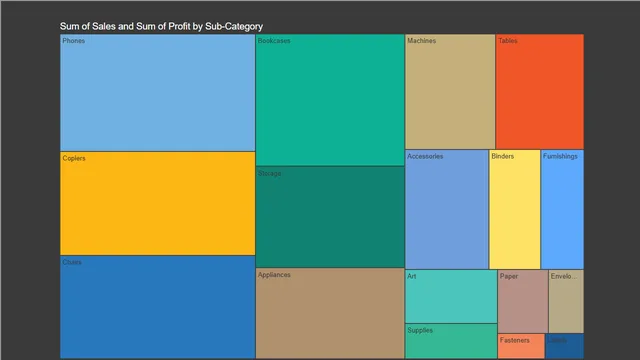Viewport: 640px width, 360px height.
Task: Select the Copiers treemap tile
Action: (x=158, y=203)
